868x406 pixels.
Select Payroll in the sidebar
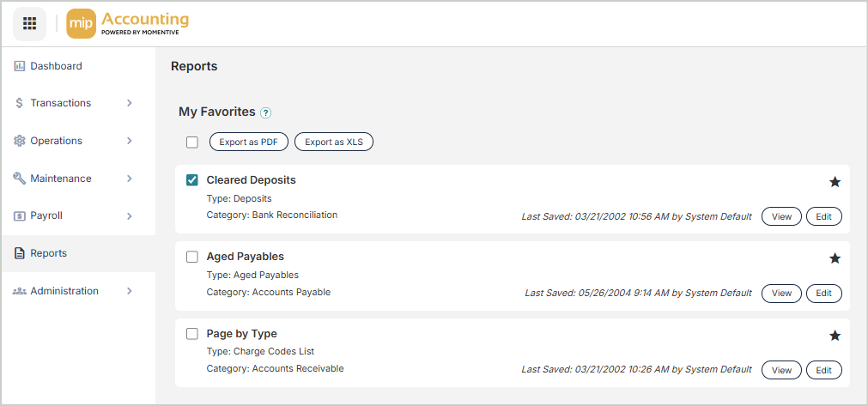(46, 216)
